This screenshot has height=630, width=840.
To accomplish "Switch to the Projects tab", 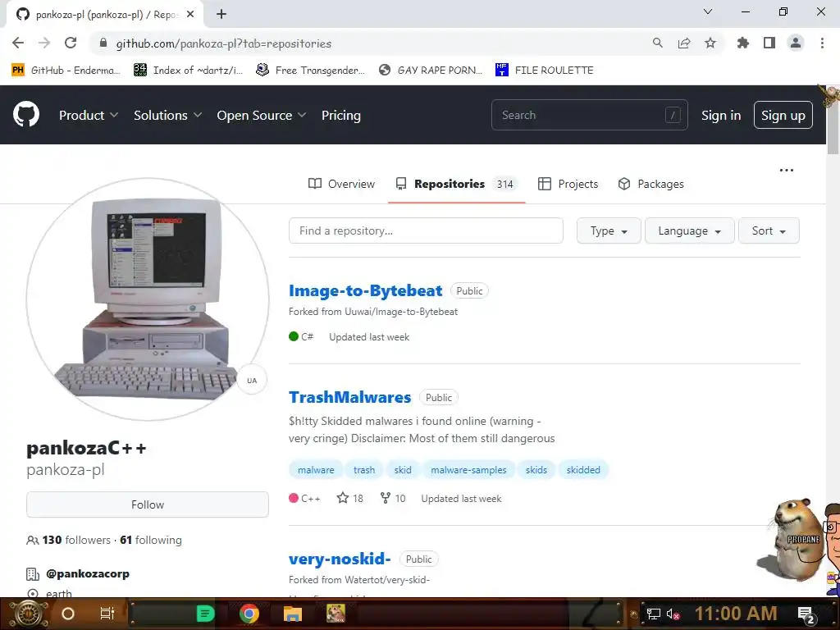I will click(x=568, y=184).
